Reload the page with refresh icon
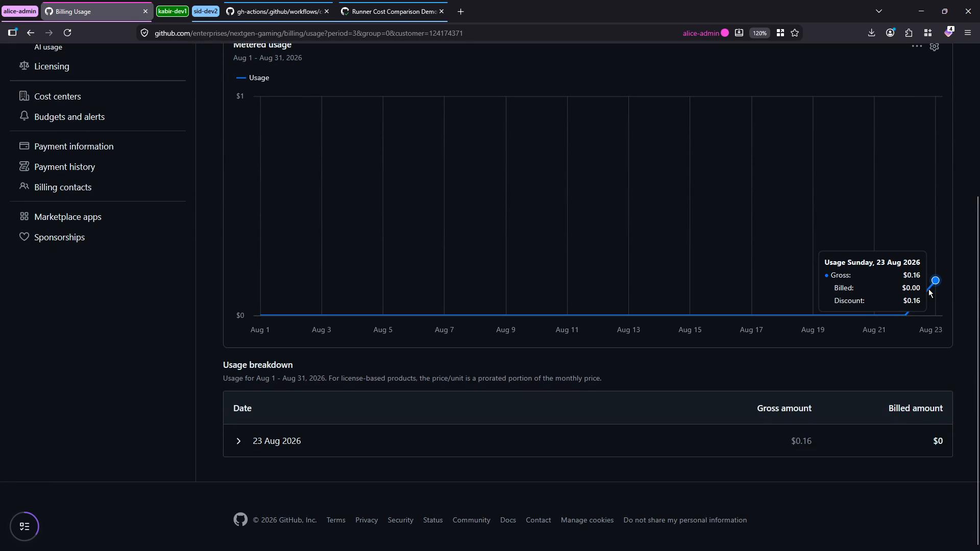Screen dimensions: 980x551 click(67, 33)
